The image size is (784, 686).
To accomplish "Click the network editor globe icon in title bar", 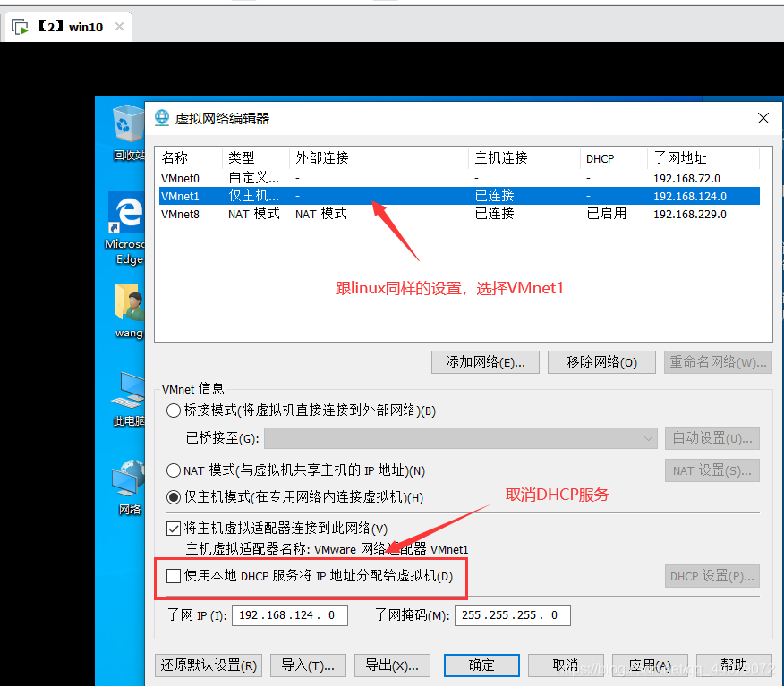I will click(x=162, y=117).
